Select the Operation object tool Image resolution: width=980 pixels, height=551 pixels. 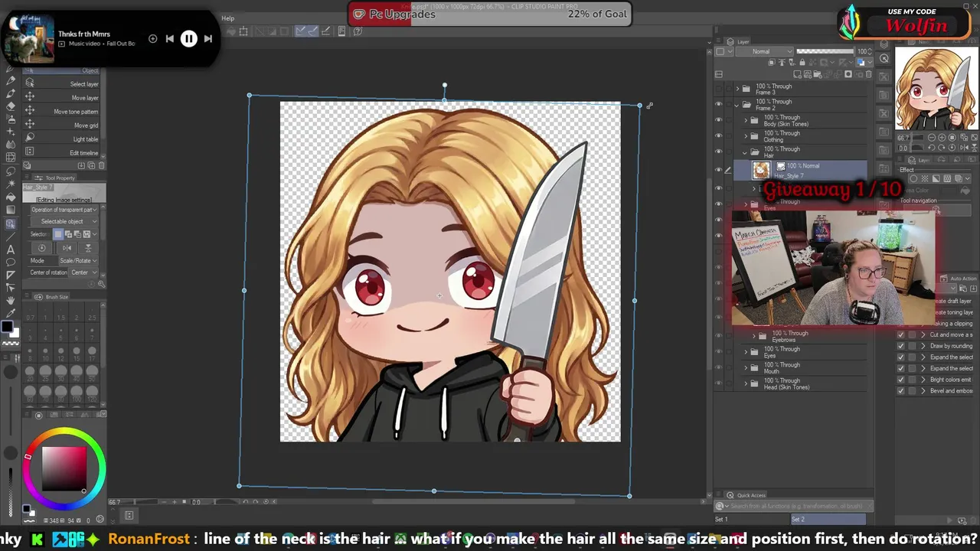(11, 223)
